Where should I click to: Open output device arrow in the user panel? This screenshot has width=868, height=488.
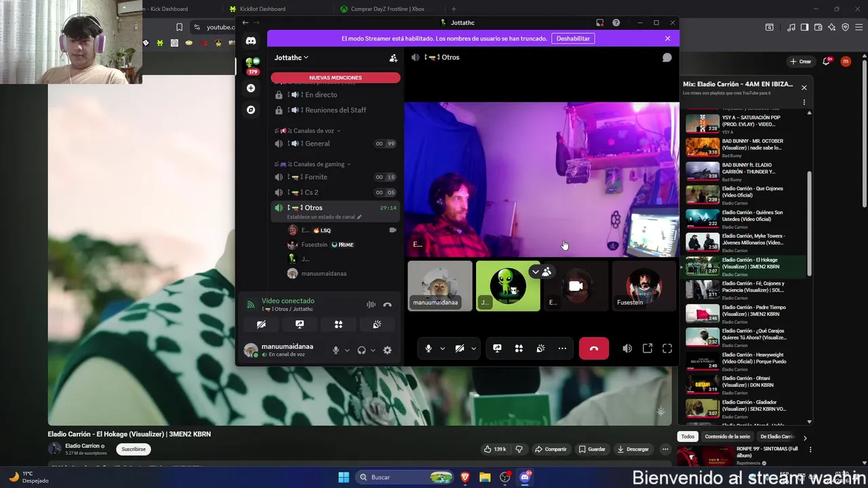tap(373, 350)
